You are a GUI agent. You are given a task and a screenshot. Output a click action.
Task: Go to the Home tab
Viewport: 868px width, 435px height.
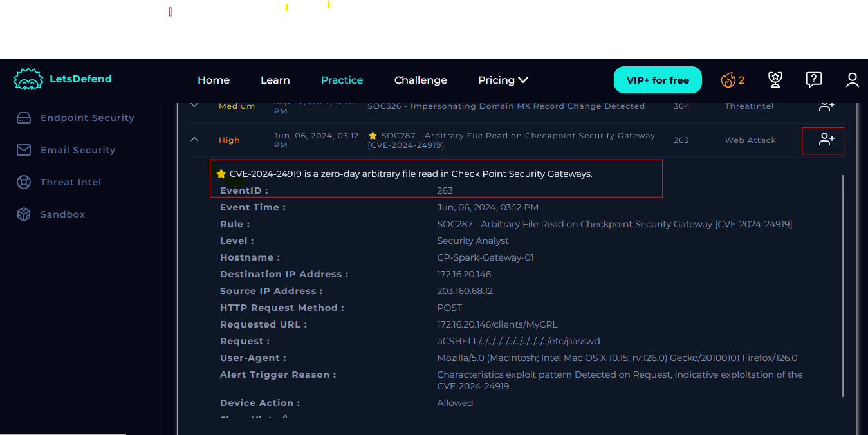[x=214, y=80]
